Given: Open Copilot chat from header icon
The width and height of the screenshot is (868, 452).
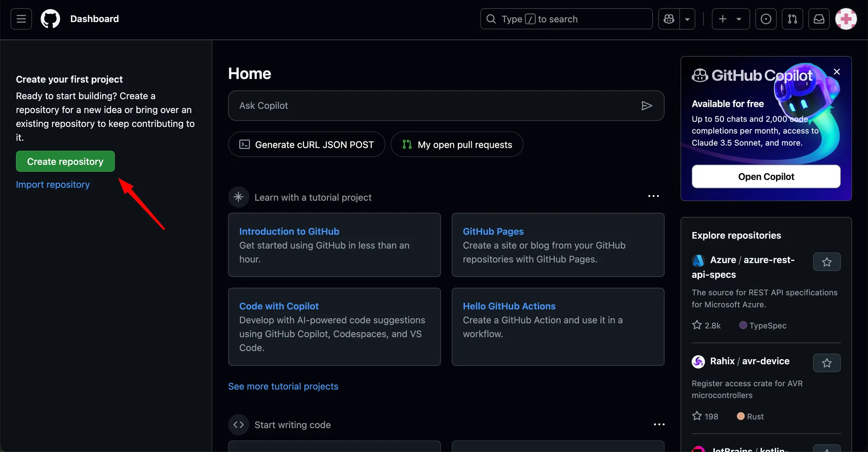Looking at the screenshot, I should pyautogui.click(x=669, y=19).
